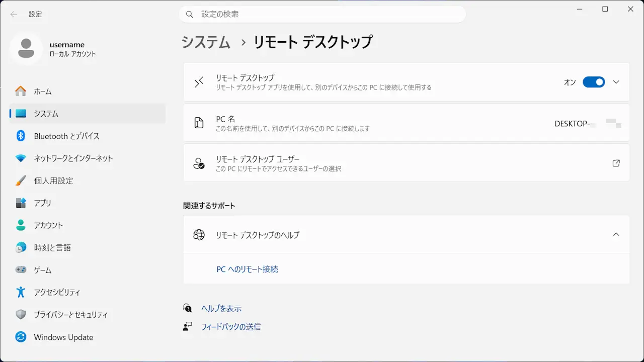Viewport: 644px width, 362px height.
Task: Click the Windows Update sync icon
Action: (21, 337)
